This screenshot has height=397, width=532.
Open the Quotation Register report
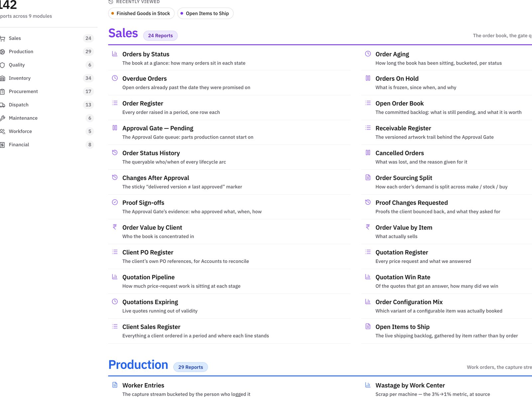tap(447, 256)
